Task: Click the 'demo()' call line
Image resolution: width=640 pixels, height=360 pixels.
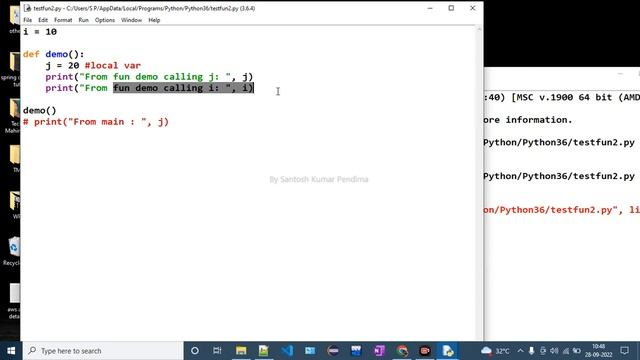Action: pyautogui.click(x=40, y=111)
